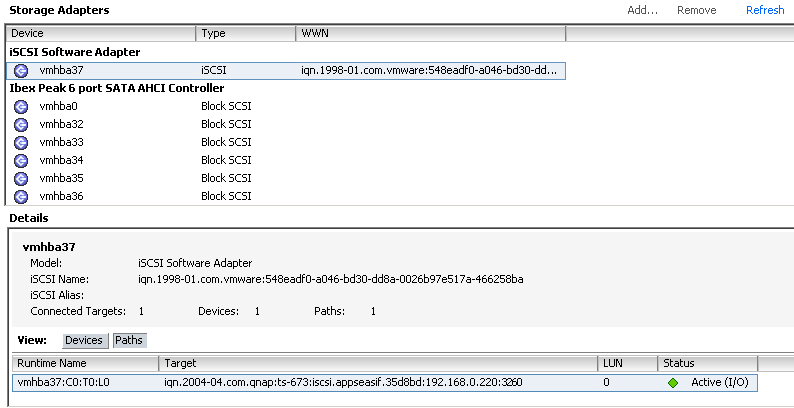Select the vmhba37:C0:T0:L0 path row
This screenshot has height=408, width=794.
coord(385,383)
